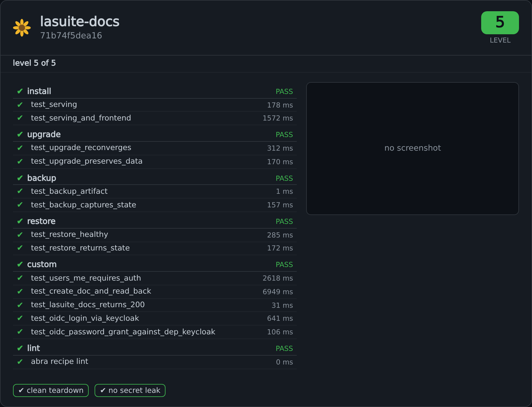532x407 pixels.
Task: Click the 'no screenshot' placeholder panel
Action: click(x=413, y=148)
